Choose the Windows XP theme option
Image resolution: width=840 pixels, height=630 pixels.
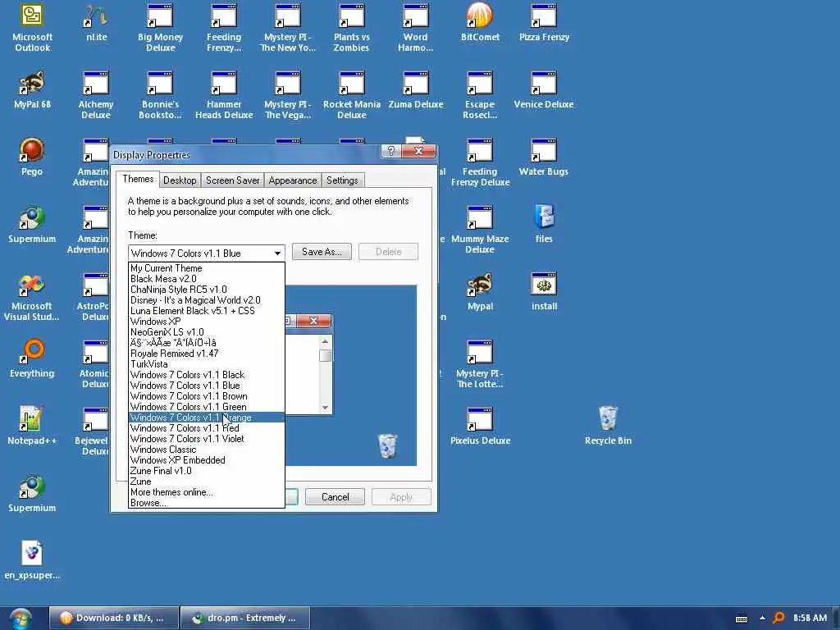pos(206,322)
